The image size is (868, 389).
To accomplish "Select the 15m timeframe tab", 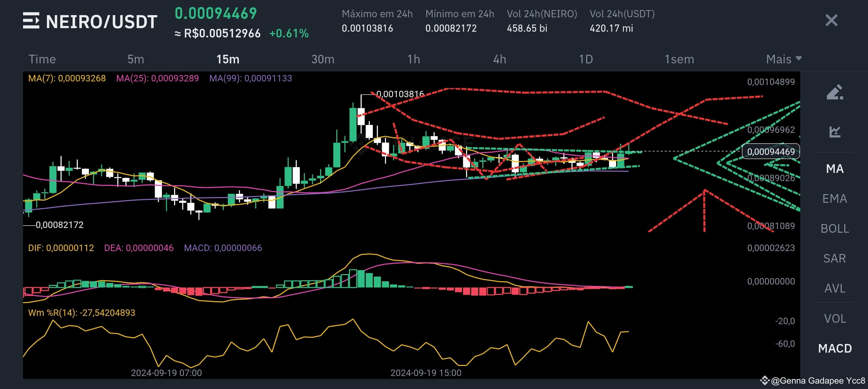I will pos(227,59).
